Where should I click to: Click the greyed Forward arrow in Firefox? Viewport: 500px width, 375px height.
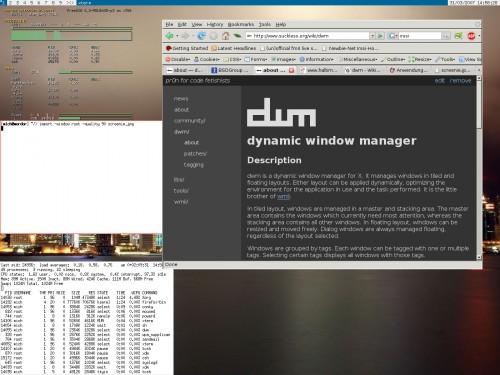(x=185, y=36)
